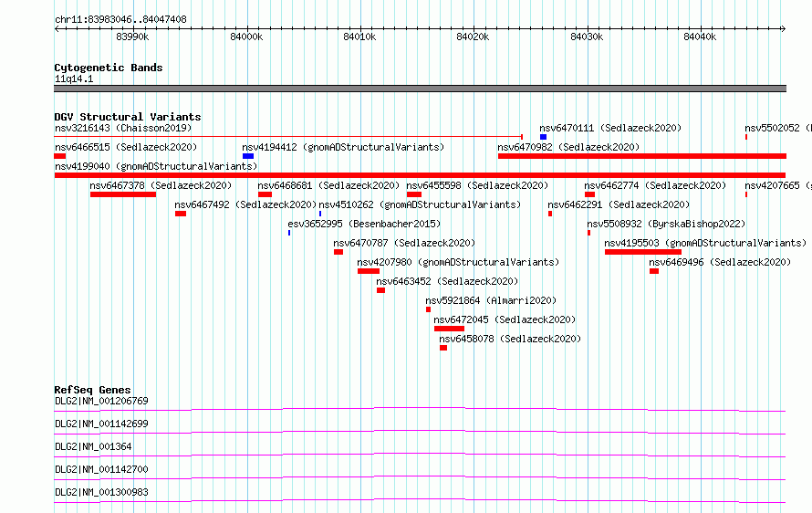Open nsv6469496 (Sedlazeck2020) label

720,262
